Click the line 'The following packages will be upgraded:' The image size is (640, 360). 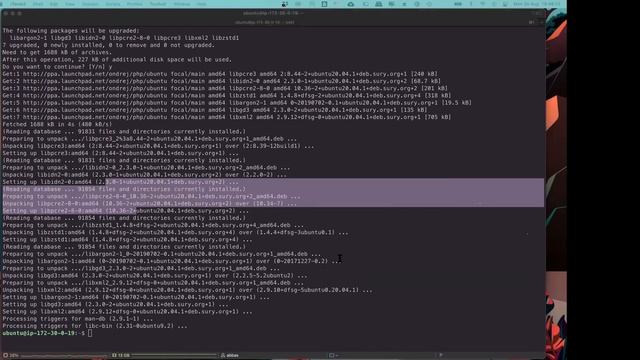[x=71, y=31]
